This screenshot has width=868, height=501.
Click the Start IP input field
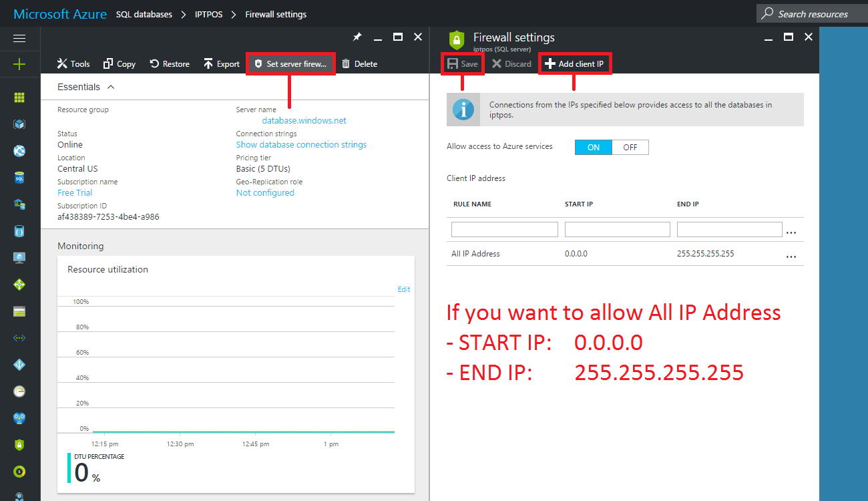pyautogui.click(x=617, y=229)
